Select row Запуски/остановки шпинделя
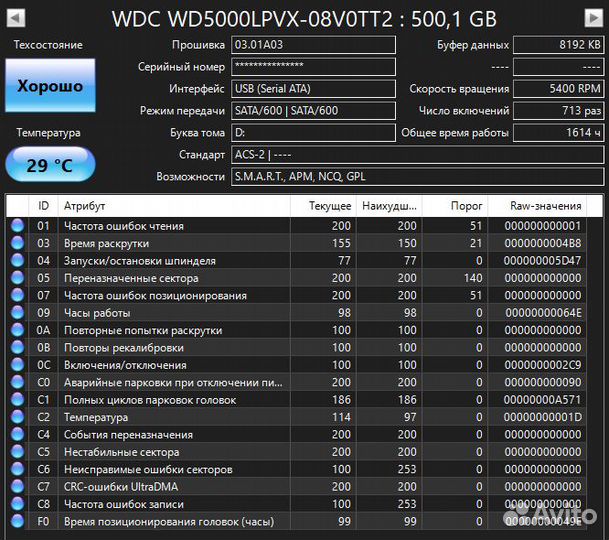 click(x=296, y=260)
